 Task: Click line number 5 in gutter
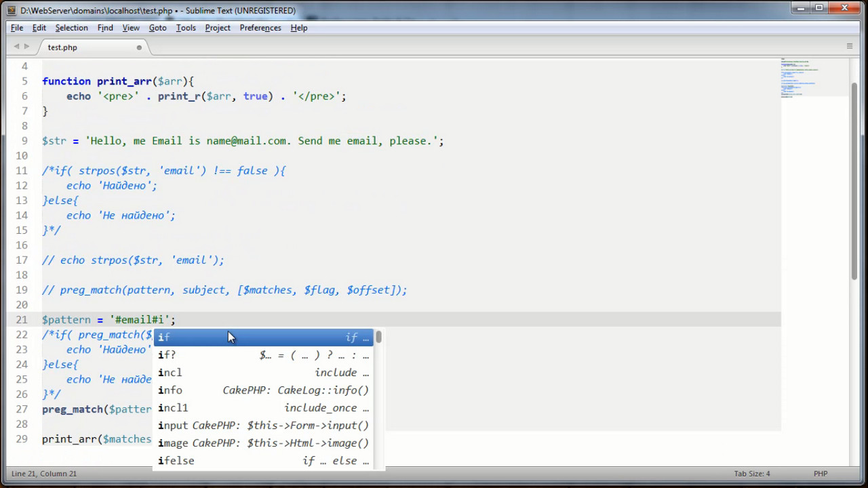pos(25,81)
